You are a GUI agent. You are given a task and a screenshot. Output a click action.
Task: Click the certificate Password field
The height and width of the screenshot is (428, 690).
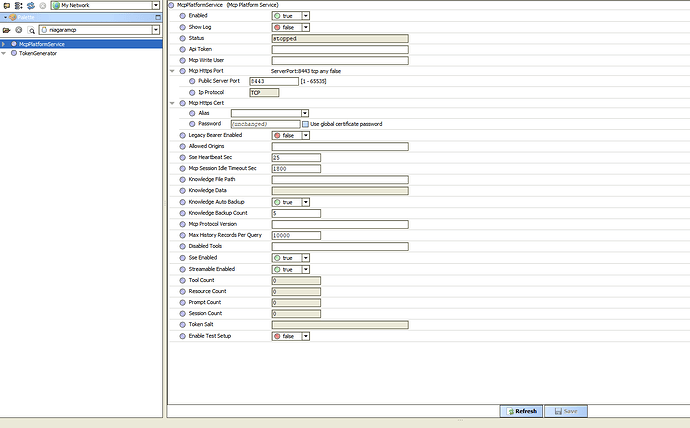tap(265, 124)
